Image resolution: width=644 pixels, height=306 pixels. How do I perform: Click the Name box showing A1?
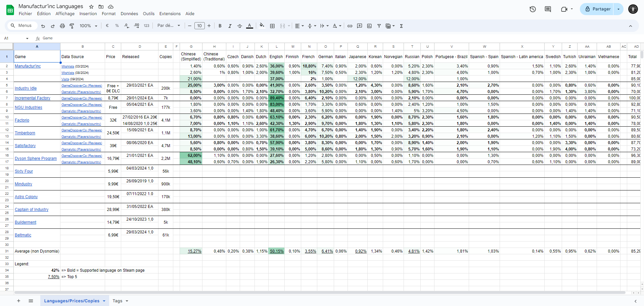[x=16, y=38]
